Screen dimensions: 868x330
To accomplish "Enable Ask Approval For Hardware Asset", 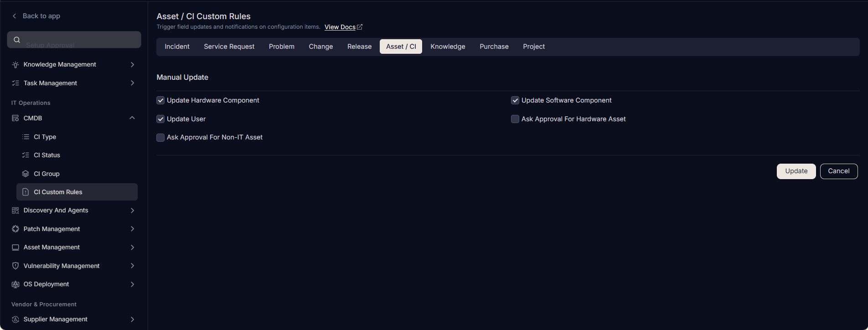I will pos(515,119).
